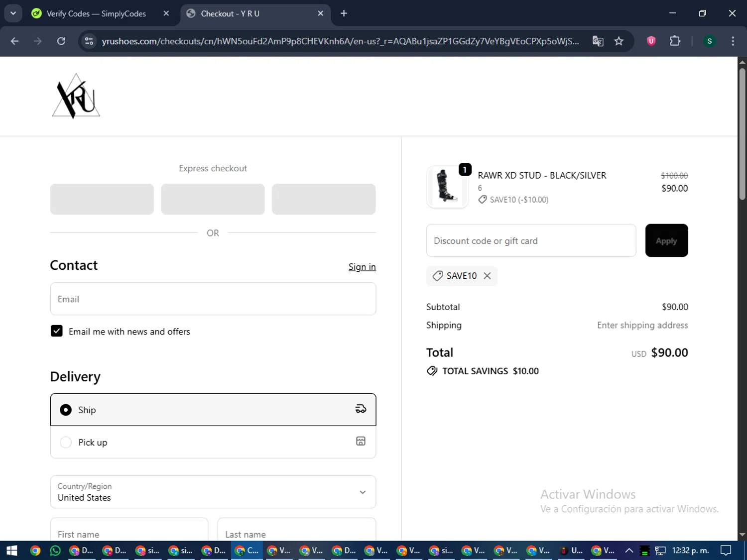
Task: Click the address bar URL
Action: (340, 41)
